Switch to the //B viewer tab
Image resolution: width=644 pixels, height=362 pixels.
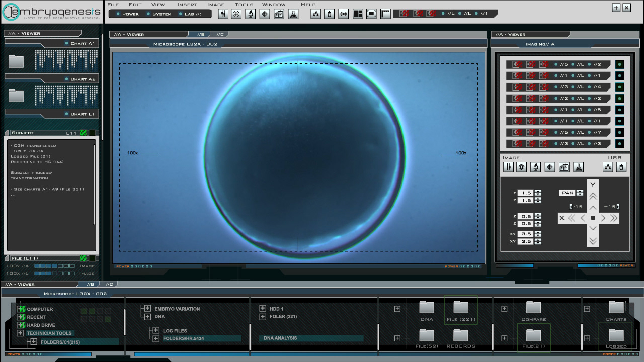coord(201,34)
